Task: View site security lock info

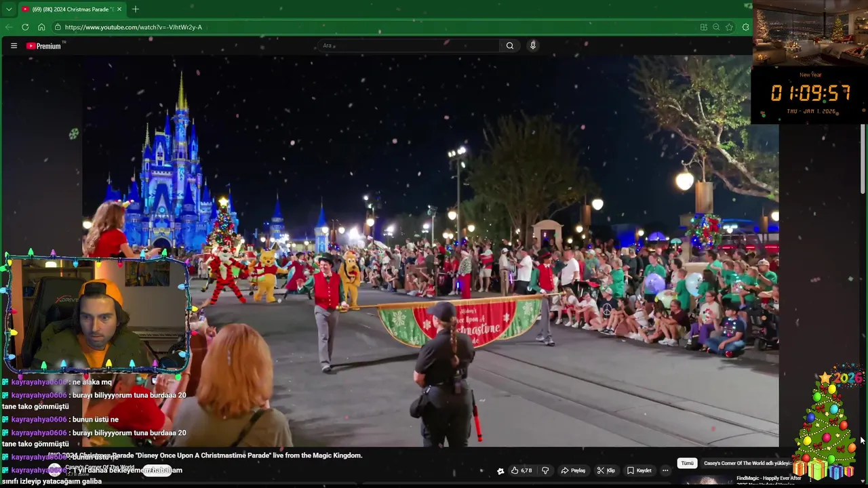Action: pos(58,27)
